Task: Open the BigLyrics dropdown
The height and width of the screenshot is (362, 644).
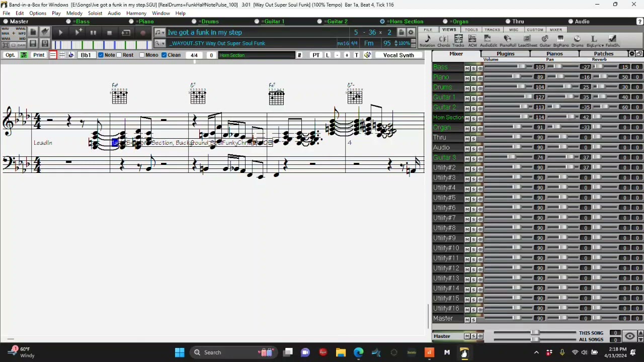Action: [594, 41]
